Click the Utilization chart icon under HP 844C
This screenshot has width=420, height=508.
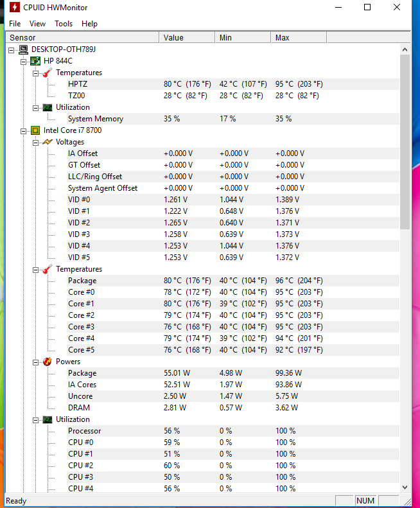point(48,107)
